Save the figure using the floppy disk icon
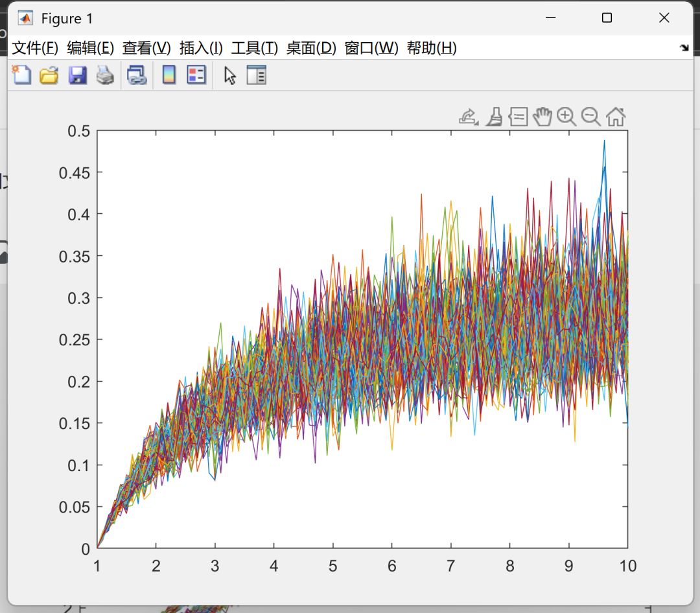Viewport: 700px width, 613px height. coord(78,75)
